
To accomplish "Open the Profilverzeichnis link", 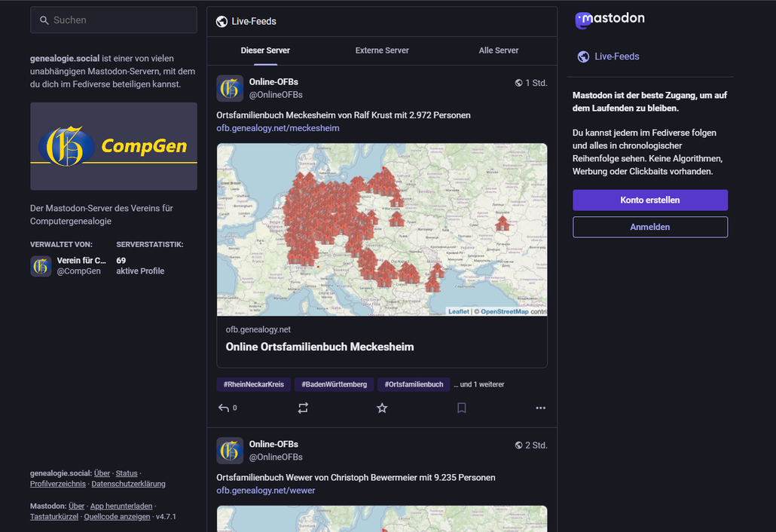I will [58, 484].
